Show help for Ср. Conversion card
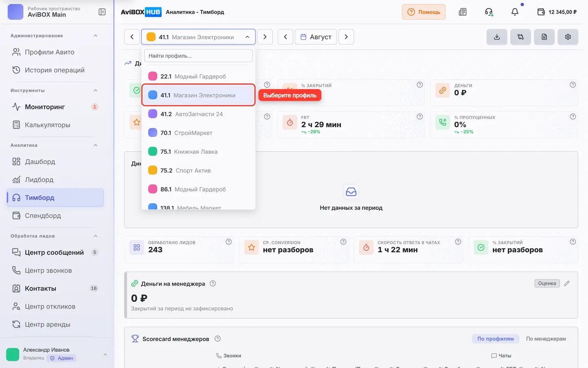Viewport: 588px width, 368px height. click(343, 242)
